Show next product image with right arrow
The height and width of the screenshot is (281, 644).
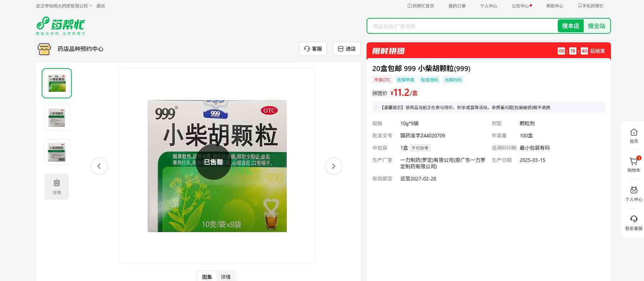[x=333, y=166]
